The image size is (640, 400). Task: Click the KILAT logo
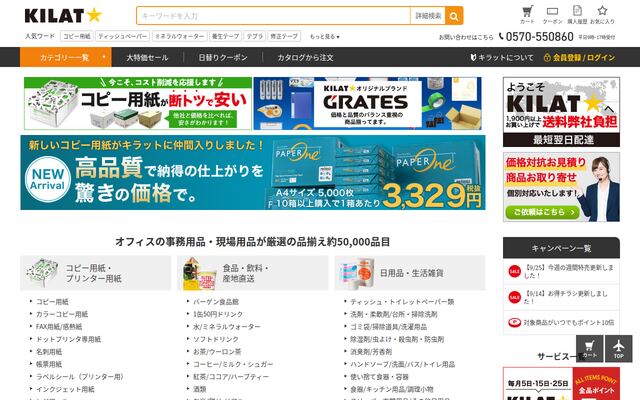[63, 16]
